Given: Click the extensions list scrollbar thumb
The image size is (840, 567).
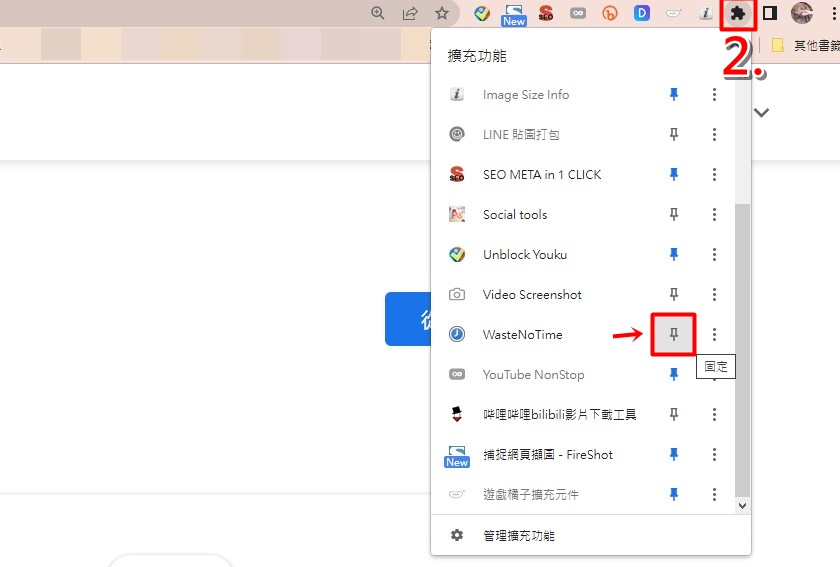Looking at the screenshot, I should [x=742, y=350].
